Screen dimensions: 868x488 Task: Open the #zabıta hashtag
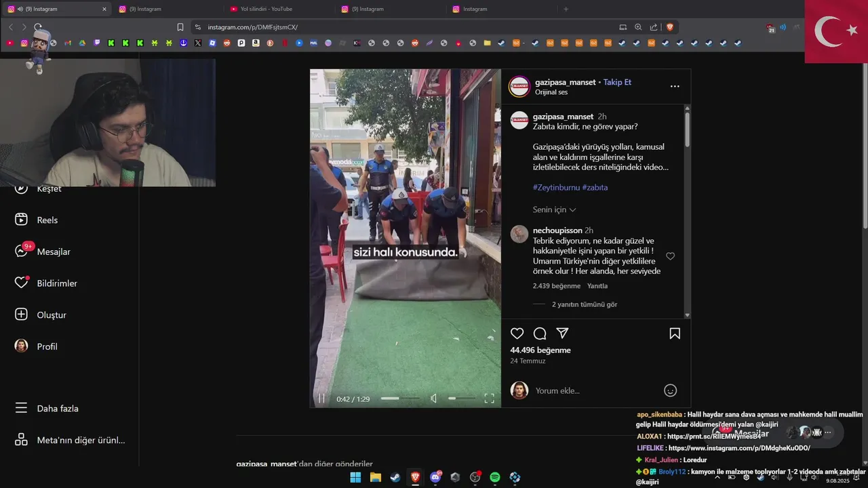(x=595, y=187)
